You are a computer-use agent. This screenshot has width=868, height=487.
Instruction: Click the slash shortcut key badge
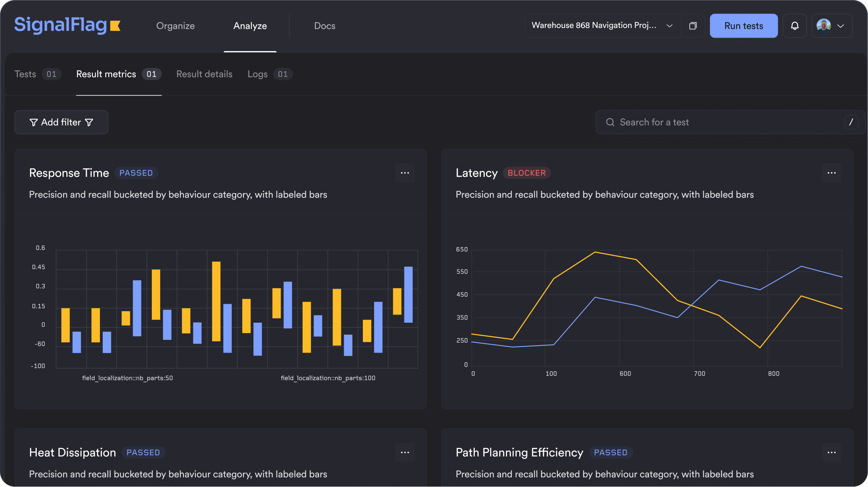[x=851, y=122]
